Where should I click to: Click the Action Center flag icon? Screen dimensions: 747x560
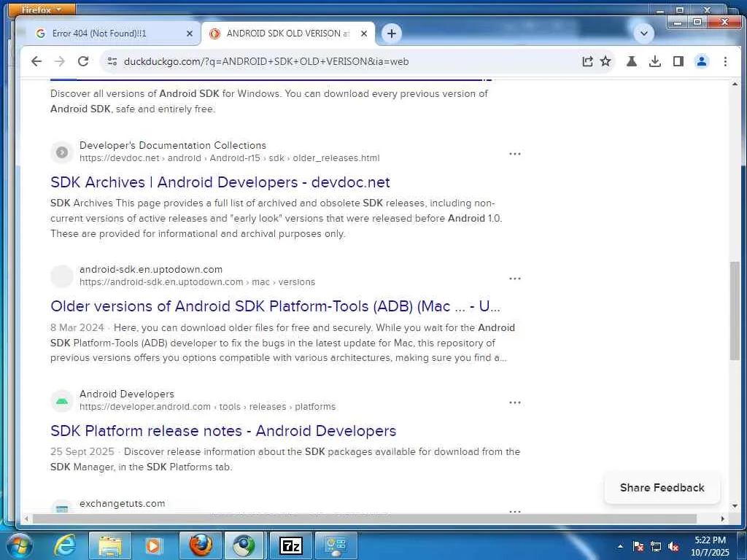coord(638,547)
